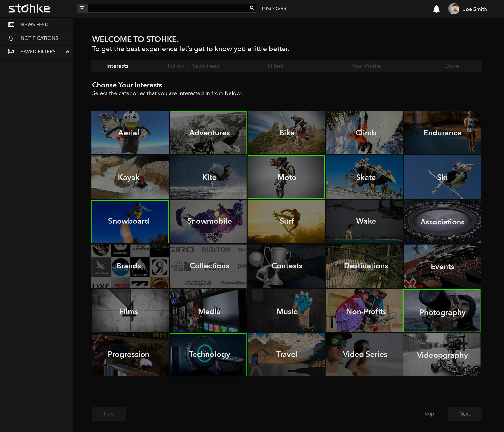Click the magnifying glass search icon

click(252, 8)
